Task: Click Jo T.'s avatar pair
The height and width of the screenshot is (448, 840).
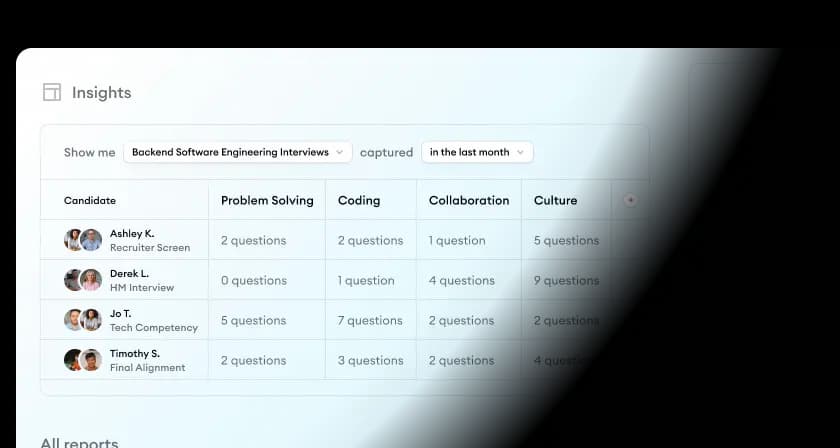Action: [x=83, y=320]
